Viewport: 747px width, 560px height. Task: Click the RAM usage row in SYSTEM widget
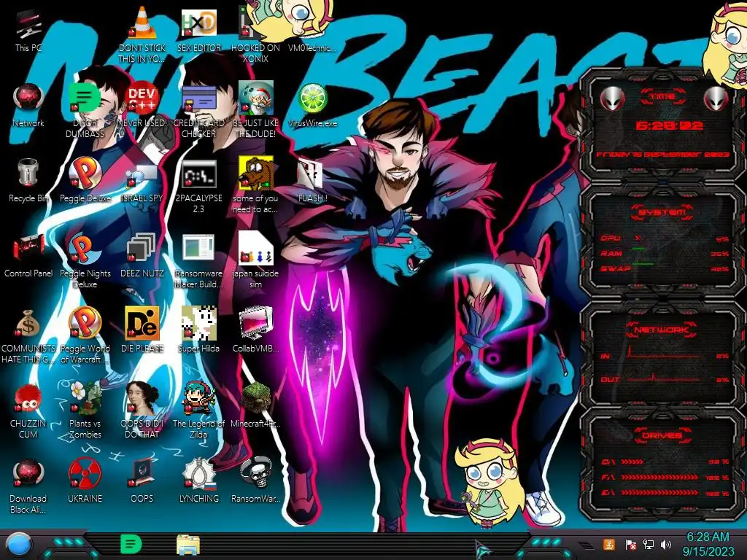665,253
